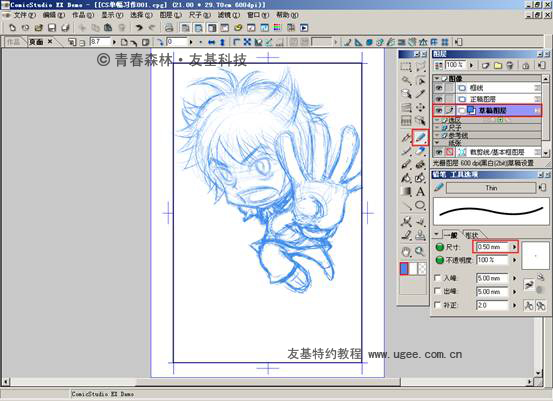Toggle green 不透明度 pressure button
Image resolution: width=553 pixels, height=401 pixels.
tap(439, 260)
